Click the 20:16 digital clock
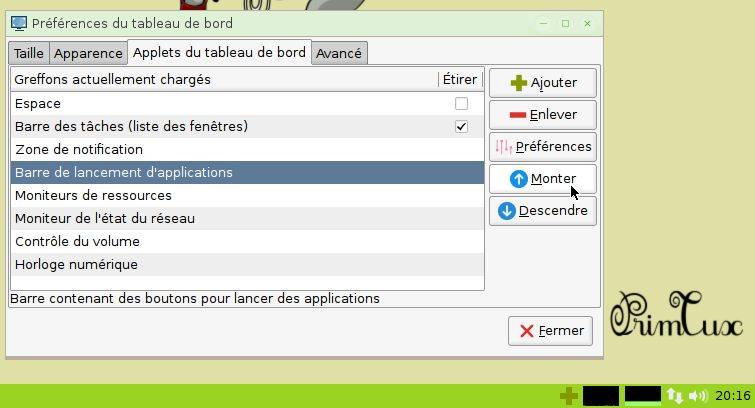This screenshot has width=755, height=408. [733, 396]
